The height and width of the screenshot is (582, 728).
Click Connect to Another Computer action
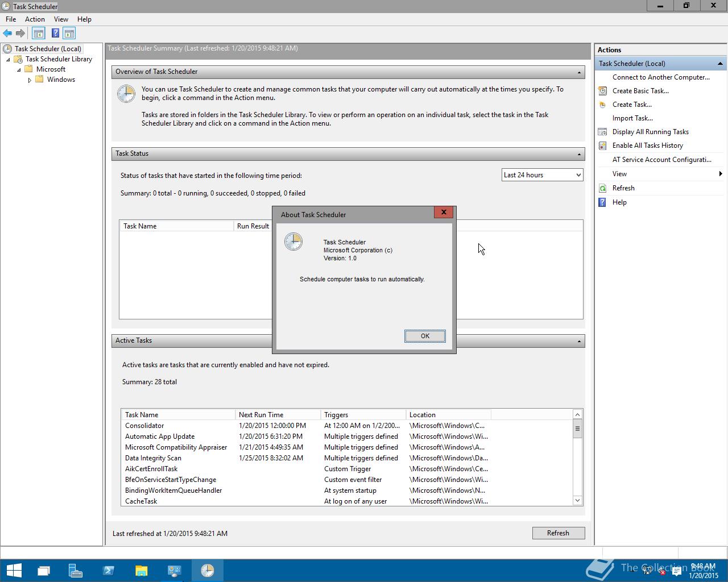coord(661,77)
